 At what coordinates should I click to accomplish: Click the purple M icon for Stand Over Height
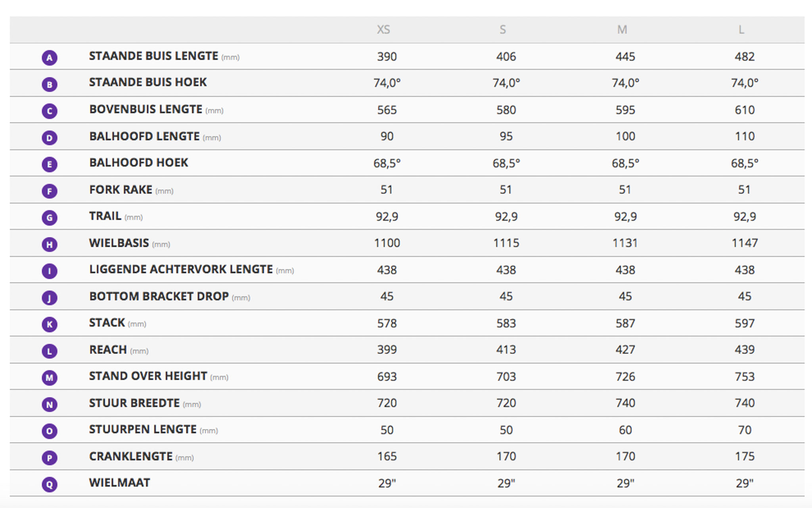click(50, 377)
